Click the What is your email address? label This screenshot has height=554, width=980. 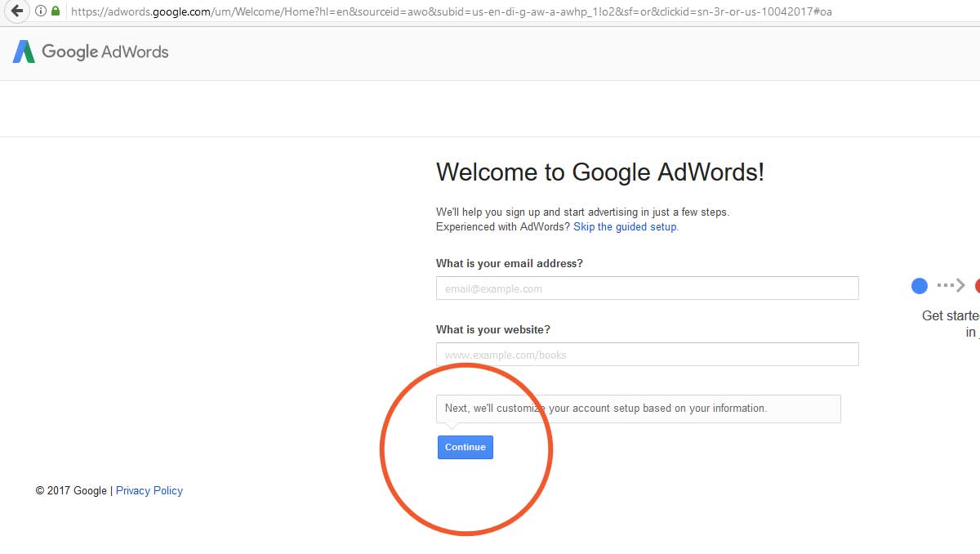point(510,263)
